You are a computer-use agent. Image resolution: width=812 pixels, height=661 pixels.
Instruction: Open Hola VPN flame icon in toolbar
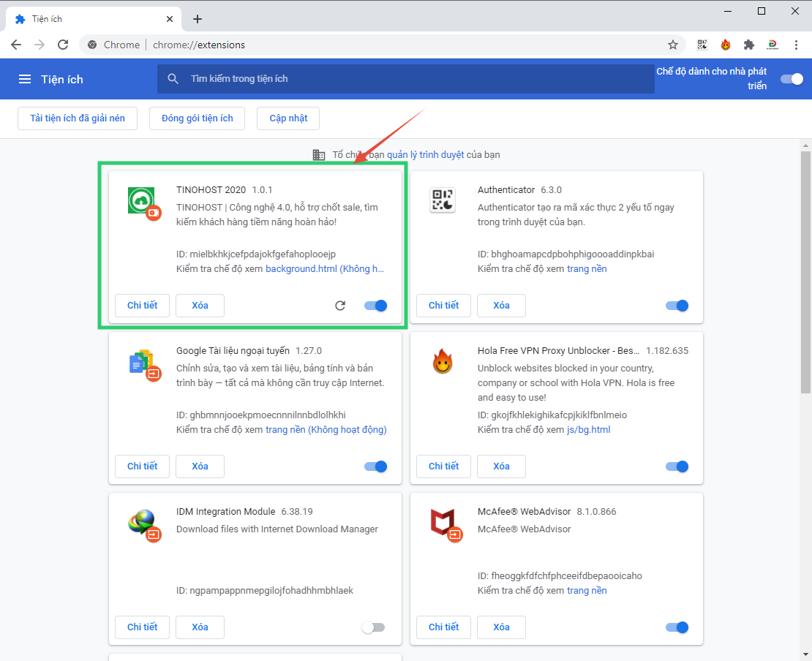[x=726, y=45]
